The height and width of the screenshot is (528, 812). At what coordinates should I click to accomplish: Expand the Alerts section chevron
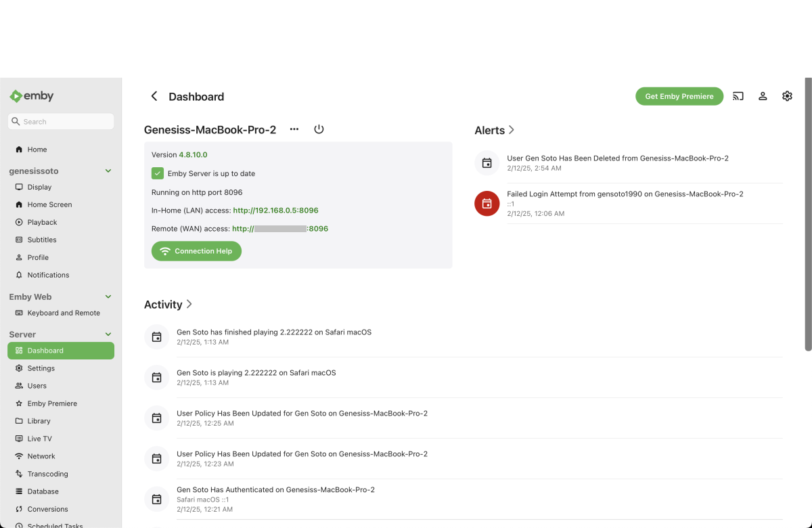point(512,130)
